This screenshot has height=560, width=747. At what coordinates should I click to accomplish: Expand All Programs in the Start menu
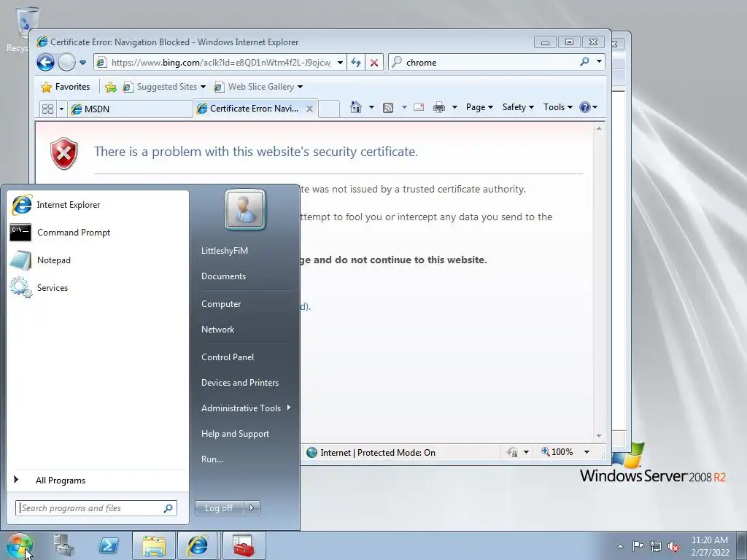98,480
